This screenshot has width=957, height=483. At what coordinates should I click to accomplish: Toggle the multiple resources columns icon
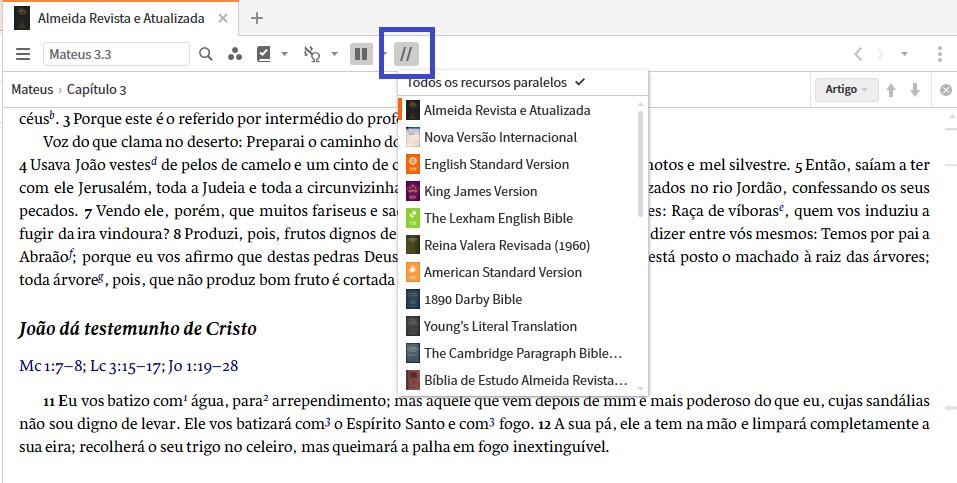click(361, 54)
